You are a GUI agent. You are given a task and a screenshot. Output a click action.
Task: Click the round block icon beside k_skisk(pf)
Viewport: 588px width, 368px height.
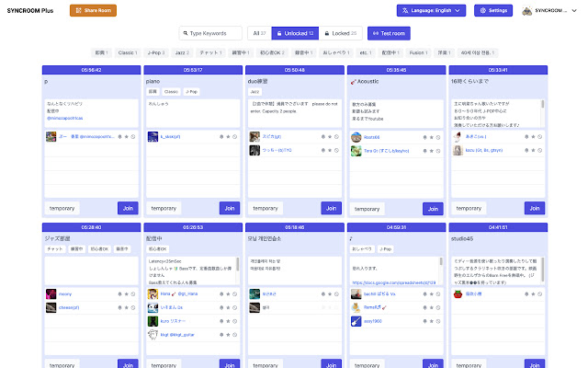point(235,137)
